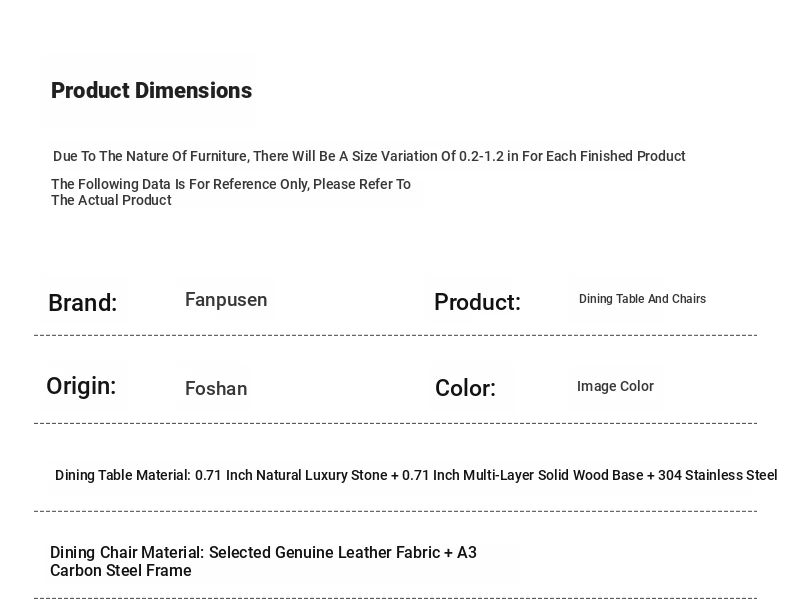Click the "Brand:" label
The width and height of the screenshot is (790, 605).
[x=83, y=303]
